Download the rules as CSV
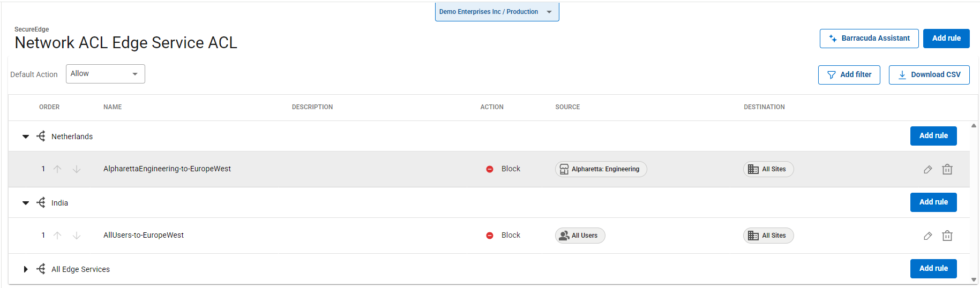Viewport: 980px width, 288px height. tap(929, 75)
